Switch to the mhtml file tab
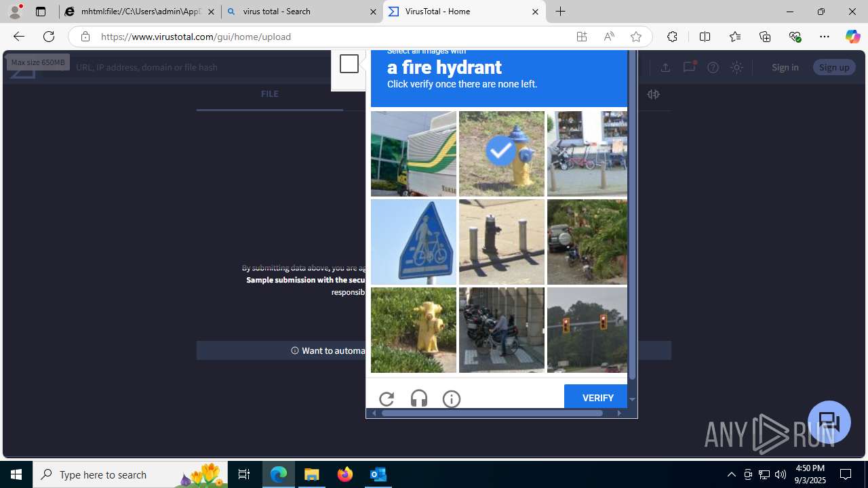The height and width of the screenshot is (488, 868). 140,12
